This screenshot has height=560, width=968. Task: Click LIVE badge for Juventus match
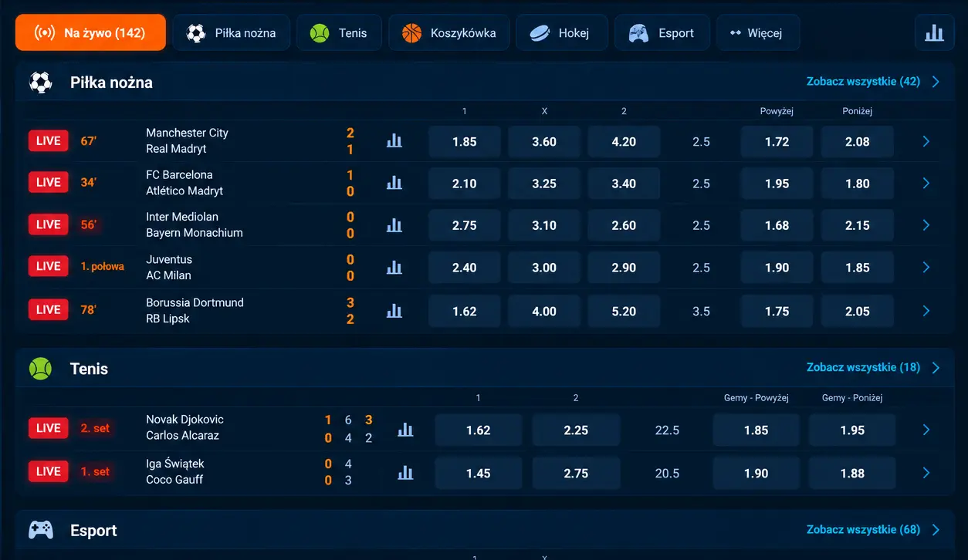(49, 267)
